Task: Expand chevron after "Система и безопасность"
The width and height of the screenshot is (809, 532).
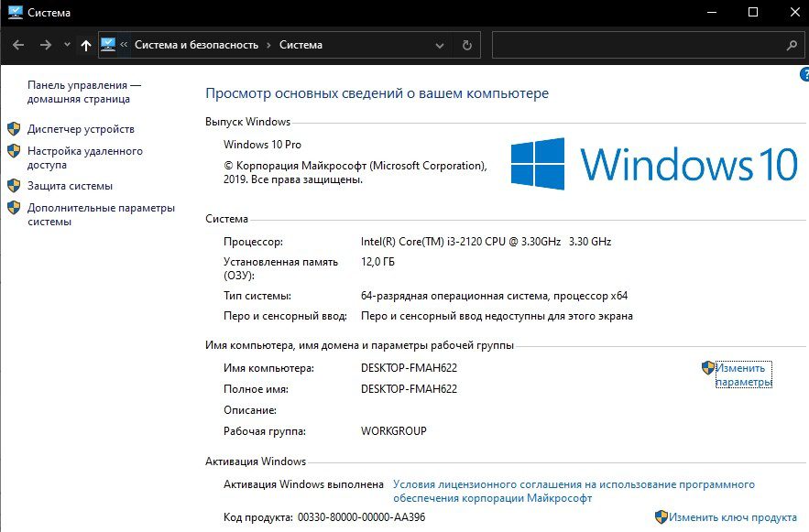Action: point(268,45)
